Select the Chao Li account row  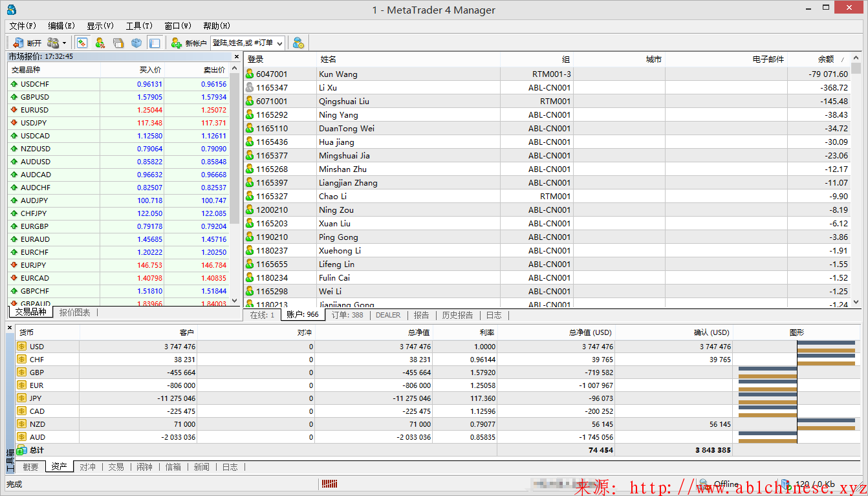pyautogui.click(x=547, y=196)
